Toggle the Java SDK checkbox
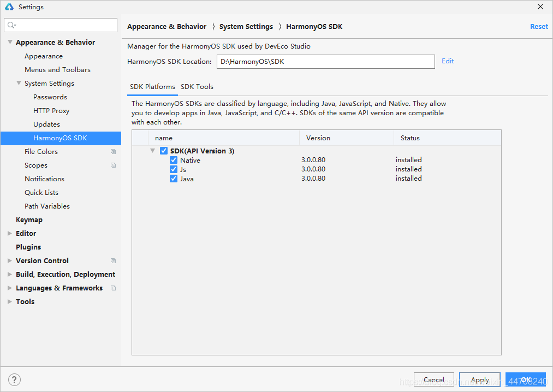Image resolution: width=553 pixels, height=392 pixels. (174, 179)
